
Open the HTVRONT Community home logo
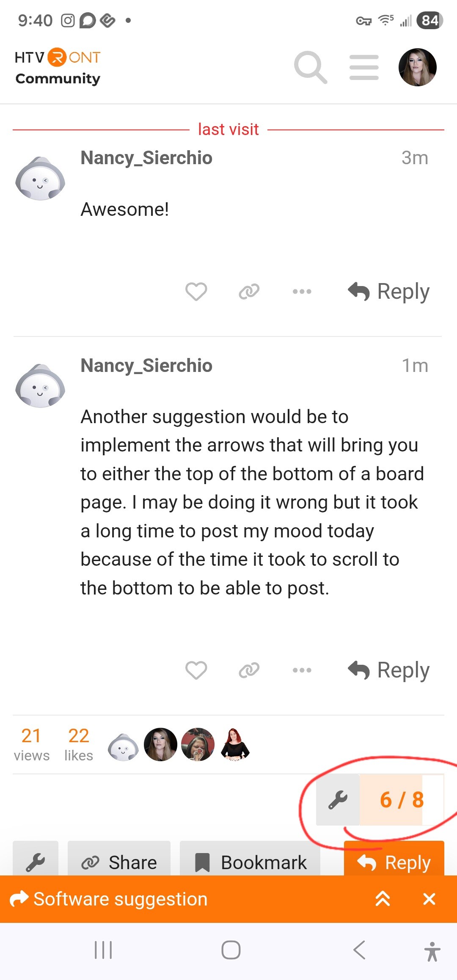pos(58,67)
